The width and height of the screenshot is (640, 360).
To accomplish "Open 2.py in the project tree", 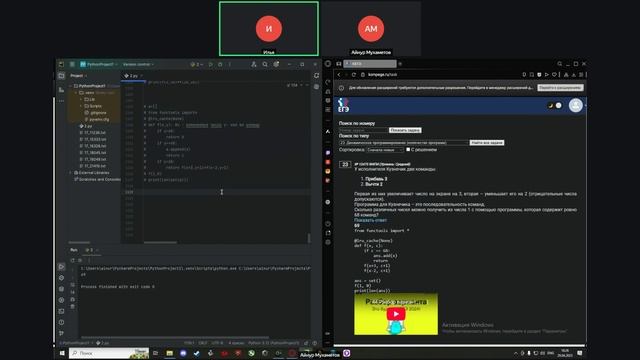I will click(x=86, y=126).
